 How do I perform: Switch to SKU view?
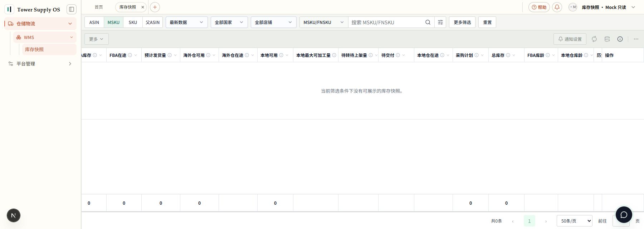coord(133,22)
